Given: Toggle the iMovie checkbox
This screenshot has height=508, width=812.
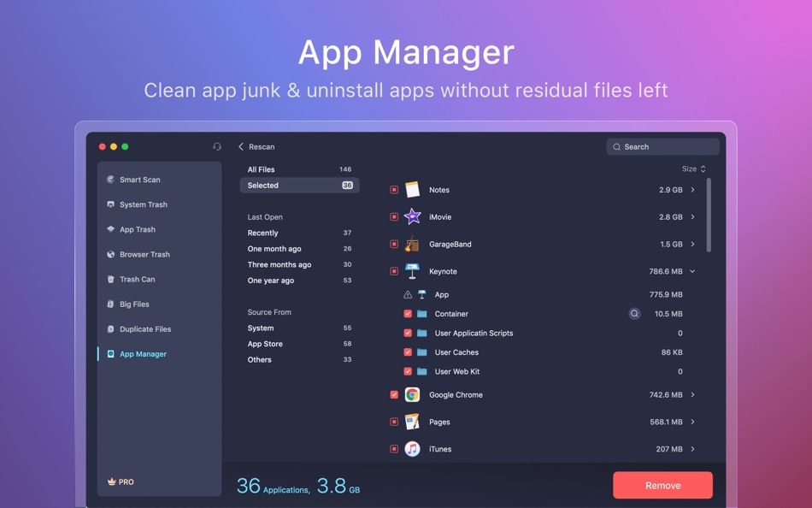Looking at the screenshot, I should 394,216.
